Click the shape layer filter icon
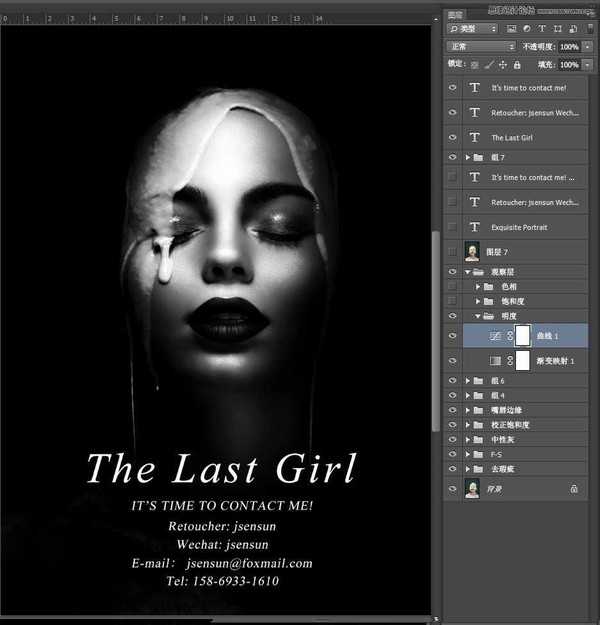 point(556,29)
